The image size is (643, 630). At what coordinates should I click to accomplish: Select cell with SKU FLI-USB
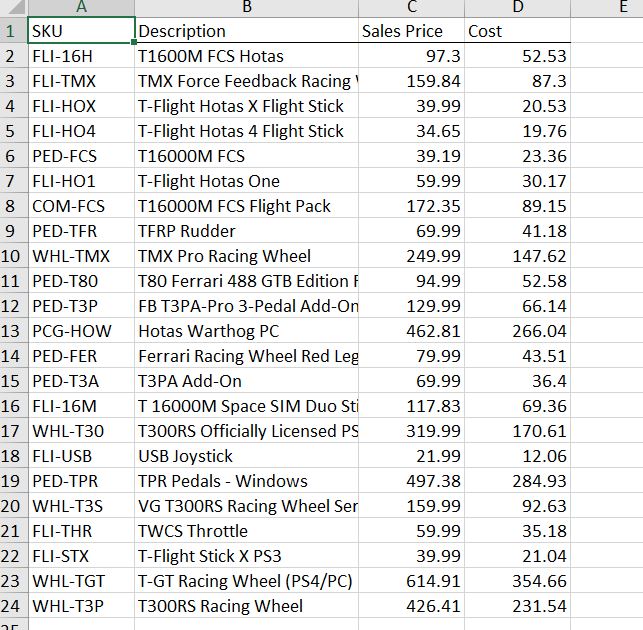pyautogui.click(x=81, y=456)
